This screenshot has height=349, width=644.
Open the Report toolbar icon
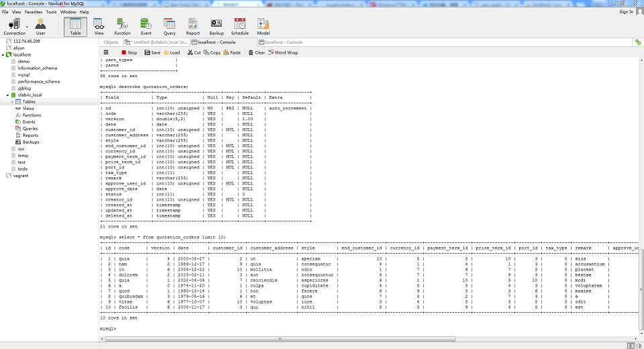click(193, 27)
